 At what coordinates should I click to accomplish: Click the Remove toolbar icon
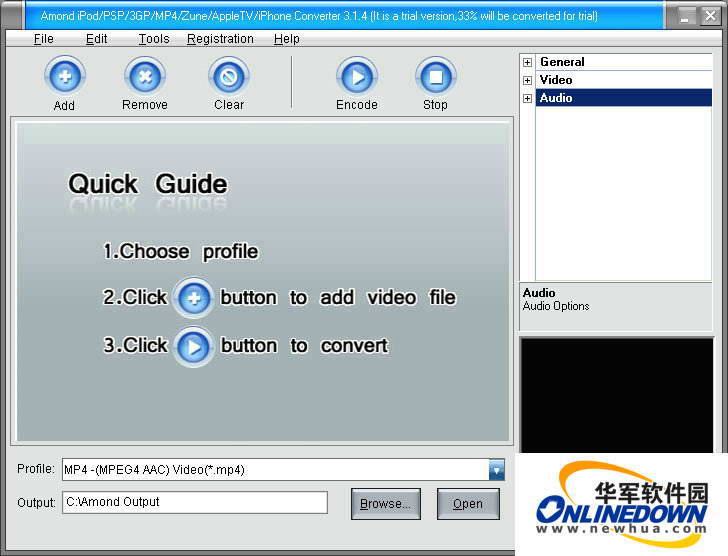[x=145, y=77]
